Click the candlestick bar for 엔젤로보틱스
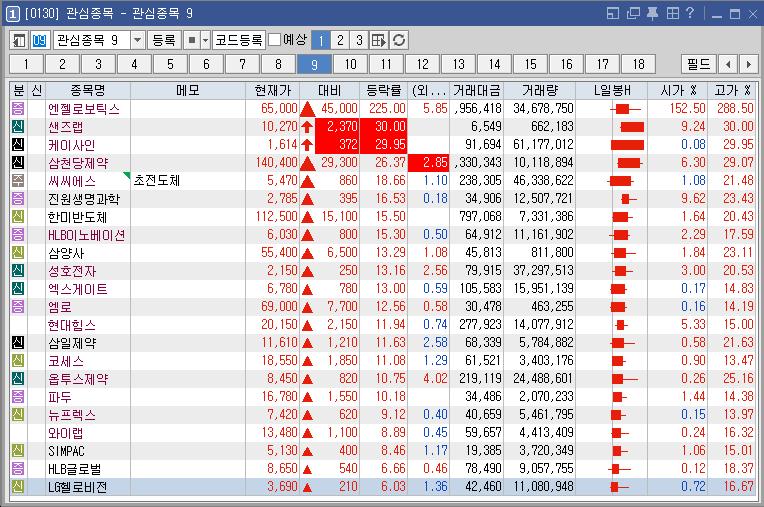 point(625,109)
